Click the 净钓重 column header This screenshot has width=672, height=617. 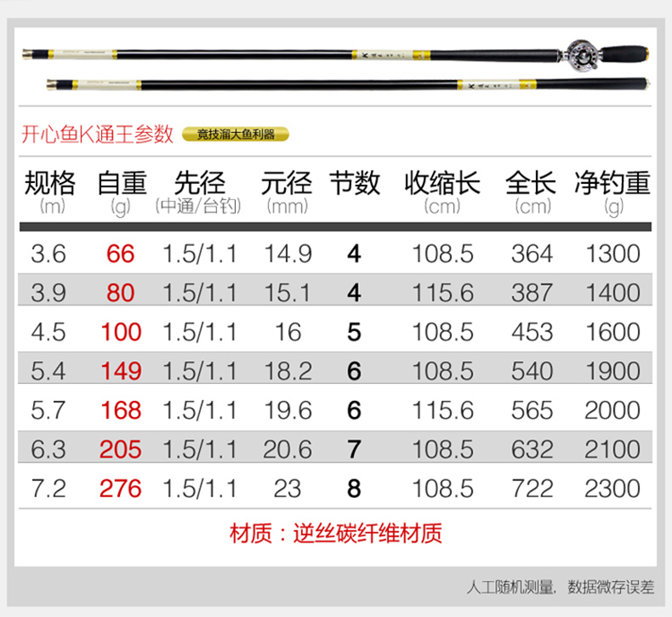(x=612, y=183)
